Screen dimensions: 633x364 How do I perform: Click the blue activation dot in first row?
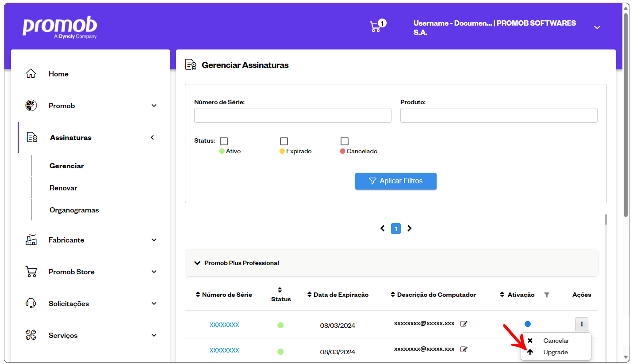pyautogui.click(x=528, y=324)
